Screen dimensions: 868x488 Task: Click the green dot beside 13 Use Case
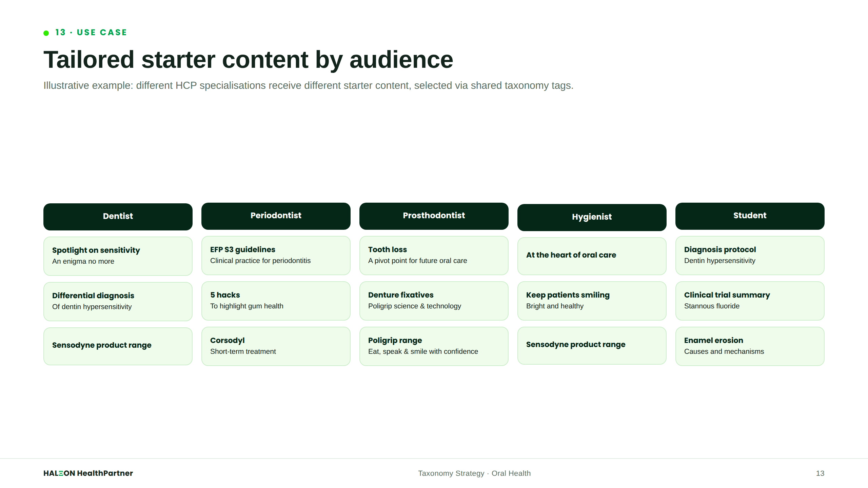tap(46, 33)
